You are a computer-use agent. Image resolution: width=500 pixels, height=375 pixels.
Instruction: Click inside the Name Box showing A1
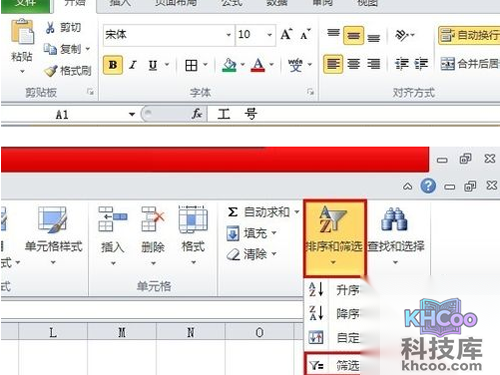[63, 115]
